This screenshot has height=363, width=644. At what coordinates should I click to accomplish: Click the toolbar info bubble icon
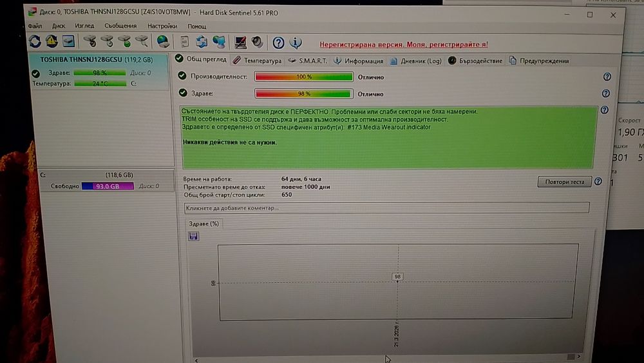click(x=296, y=43)
